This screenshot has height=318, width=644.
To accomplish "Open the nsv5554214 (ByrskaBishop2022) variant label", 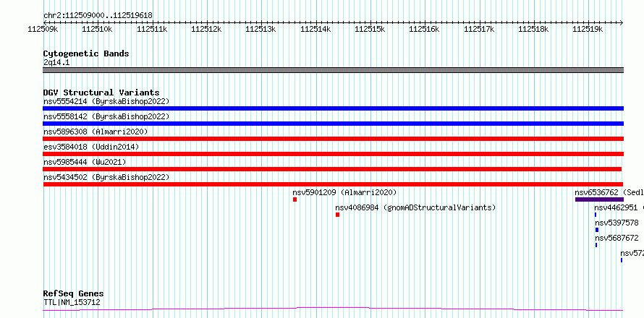I will tap(106, 101).
